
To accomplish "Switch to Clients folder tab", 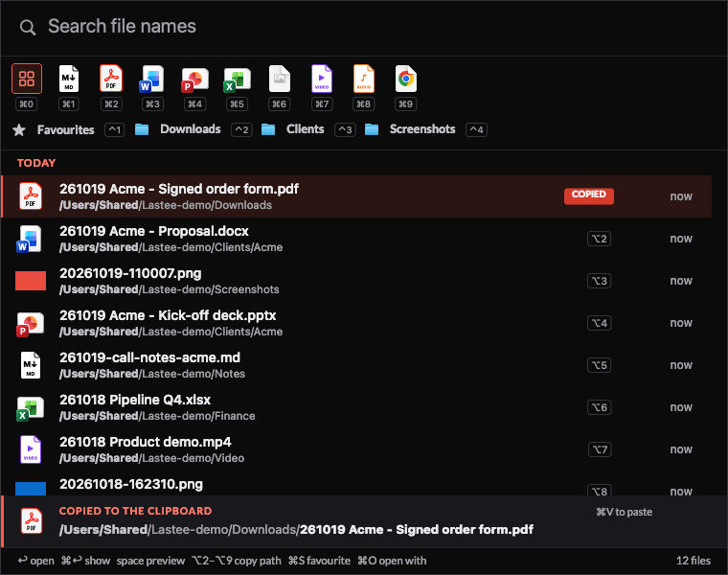I will [305, 129].
